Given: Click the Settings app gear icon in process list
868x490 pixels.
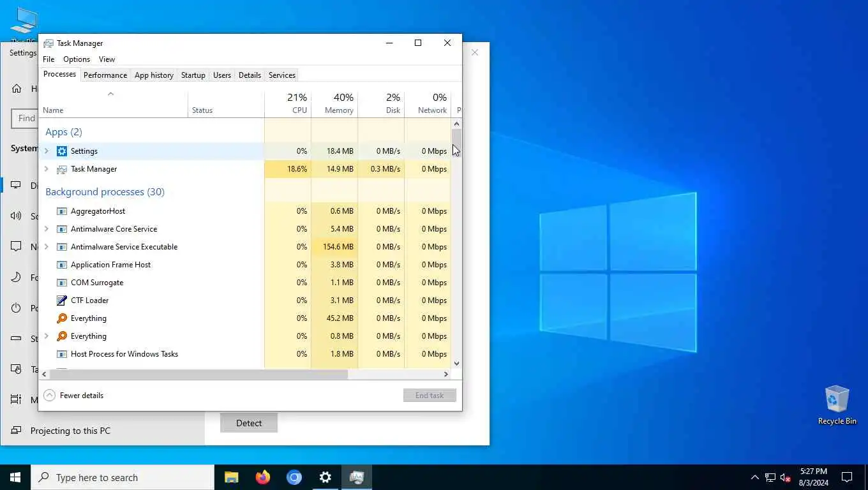Looking at the screenshot, I should coord(62,151).
